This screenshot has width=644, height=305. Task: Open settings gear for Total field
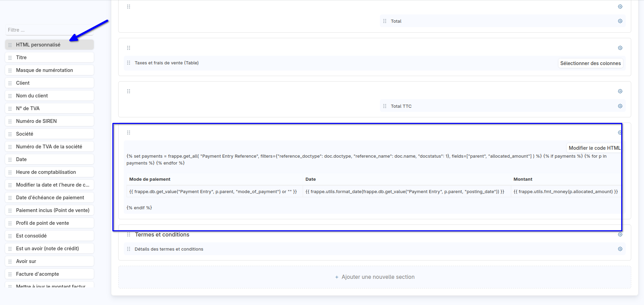620,21
